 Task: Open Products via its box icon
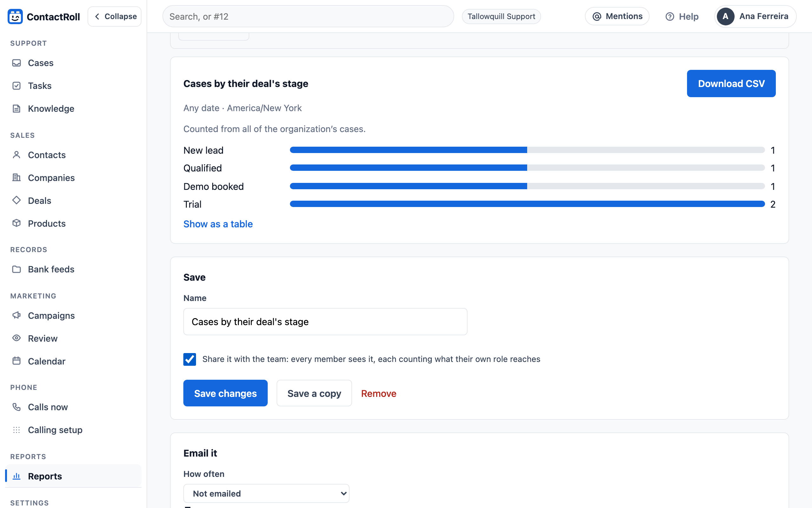coord(16,224)
